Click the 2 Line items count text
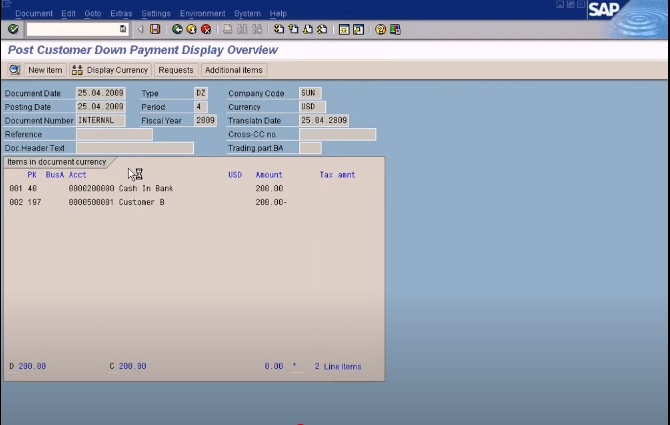This screenshot has height=425, width=670. click(338, 366)
